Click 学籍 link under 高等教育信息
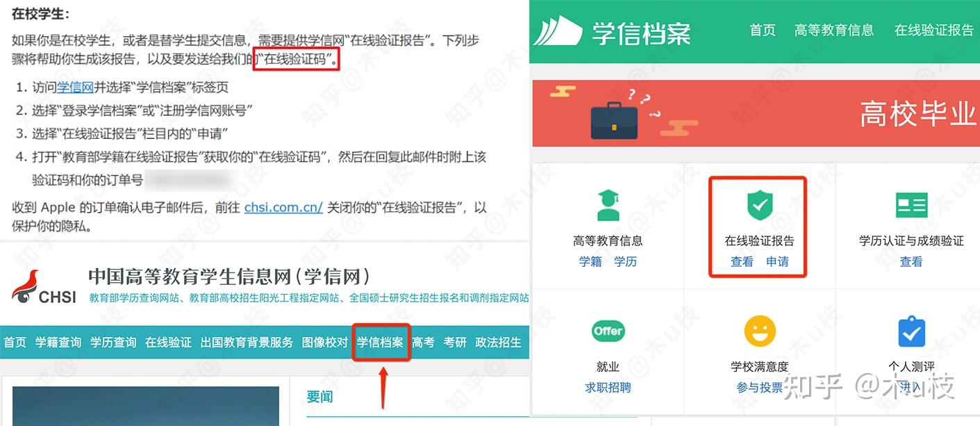The height and width of the screenshot is (426, 980). coord(590,262)
